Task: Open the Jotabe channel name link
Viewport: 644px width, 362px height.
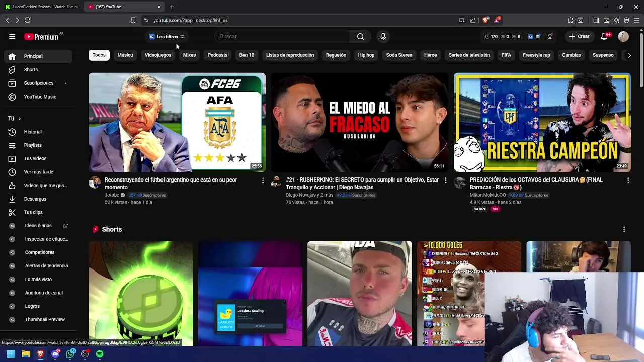Action: click(112, 195)
